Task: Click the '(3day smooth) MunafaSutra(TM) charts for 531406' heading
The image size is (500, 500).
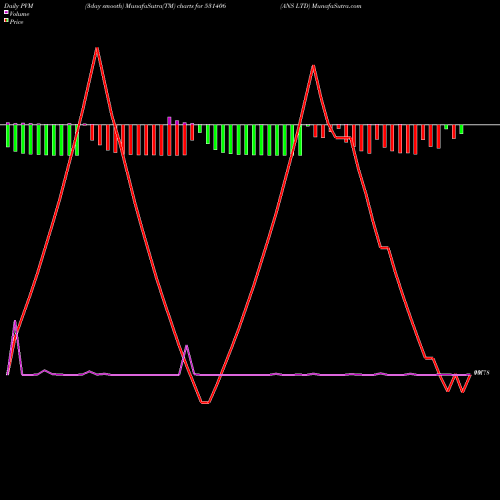Action: point(155,6)
